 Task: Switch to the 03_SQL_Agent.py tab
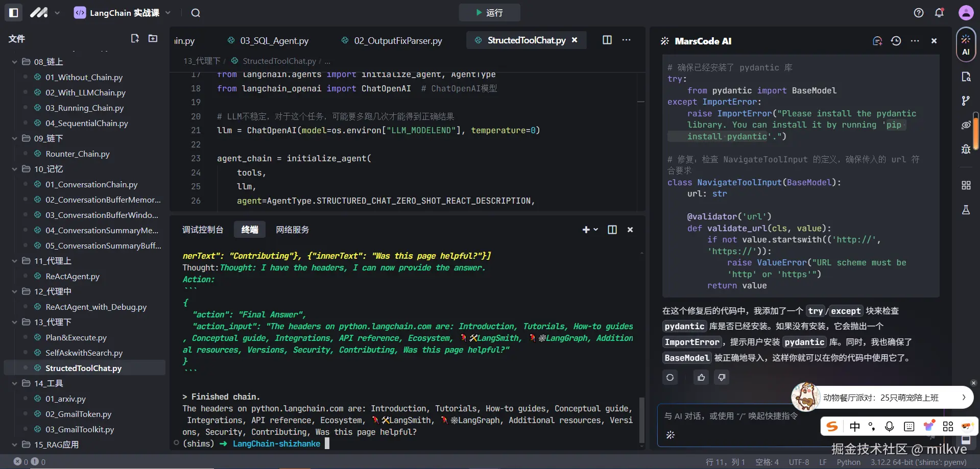[x=274, y=41]
